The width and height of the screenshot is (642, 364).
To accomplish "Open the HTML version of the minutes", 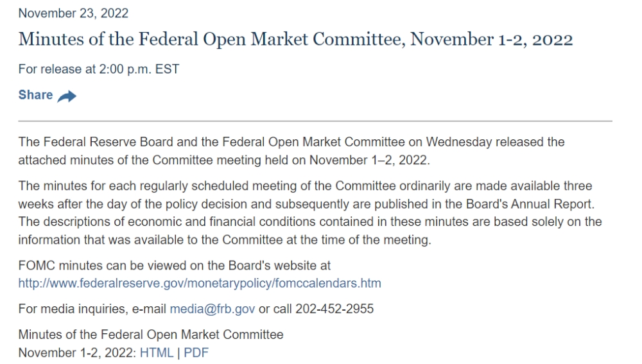I will pyautogui.click(x=157, y=352).
